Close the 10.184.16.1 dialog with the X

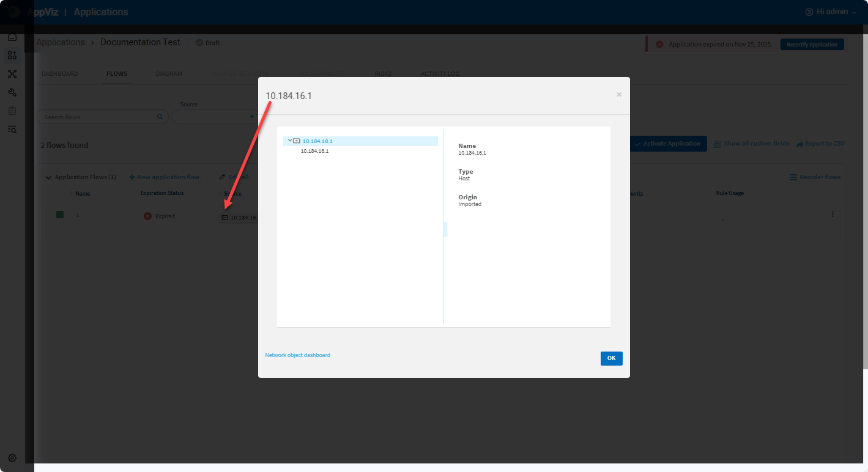(619, 95)
